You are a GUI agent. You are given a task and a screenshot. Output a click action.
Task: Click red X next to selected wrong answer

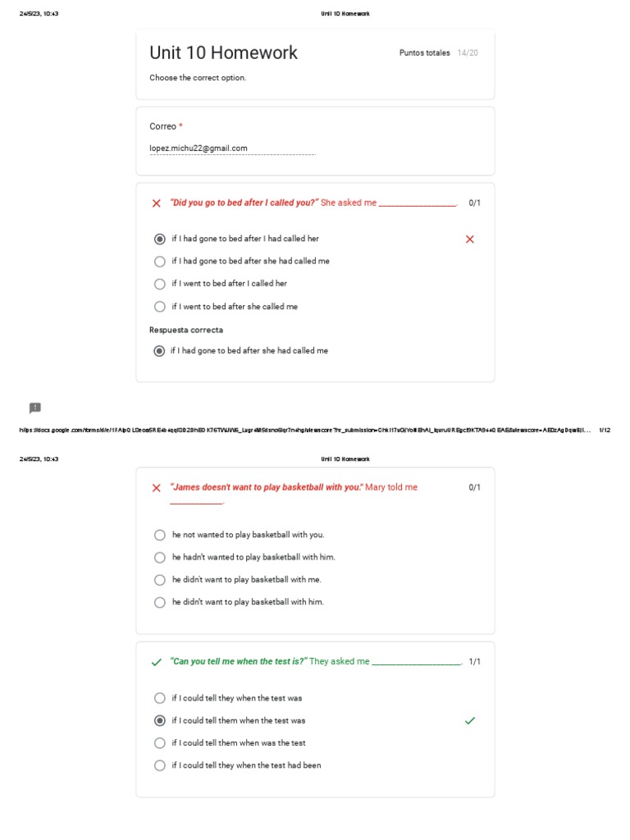[469, 240]
